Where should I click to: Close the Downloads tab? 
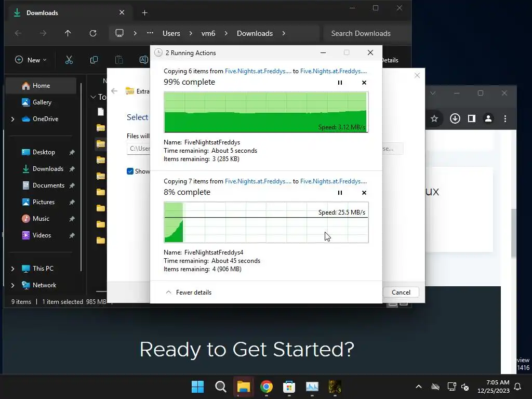coord(122,12)
